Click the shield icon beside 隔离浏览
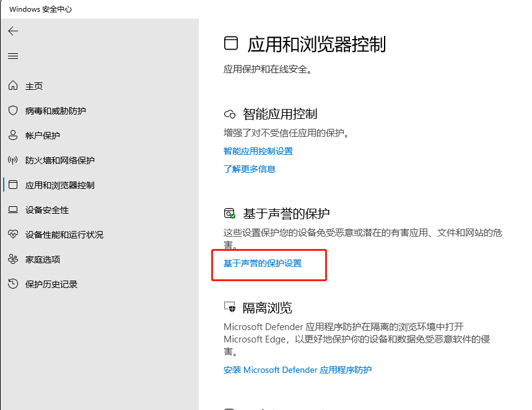532x410 pixels. [230, 307]
